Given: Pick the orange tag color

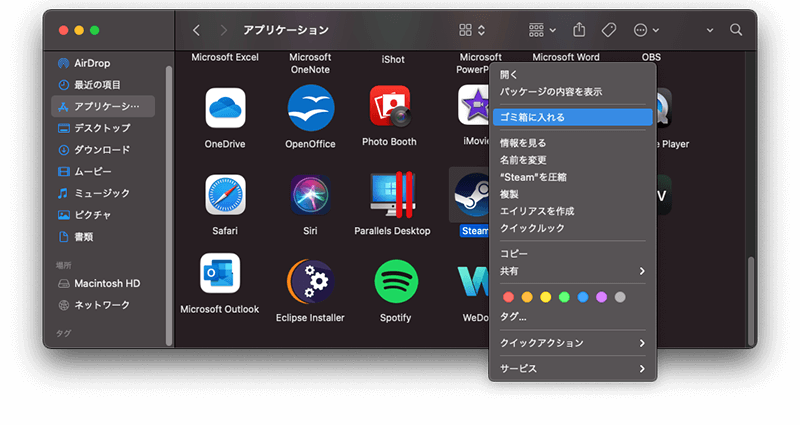Looking at the screenshot, I should coord(527,297).
